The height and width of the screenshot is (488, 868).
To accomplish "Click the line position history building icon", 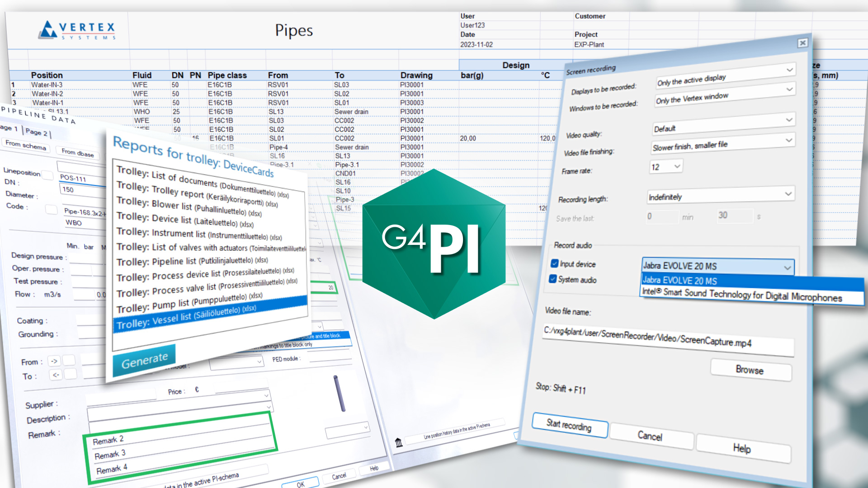I will coord(398,442).
